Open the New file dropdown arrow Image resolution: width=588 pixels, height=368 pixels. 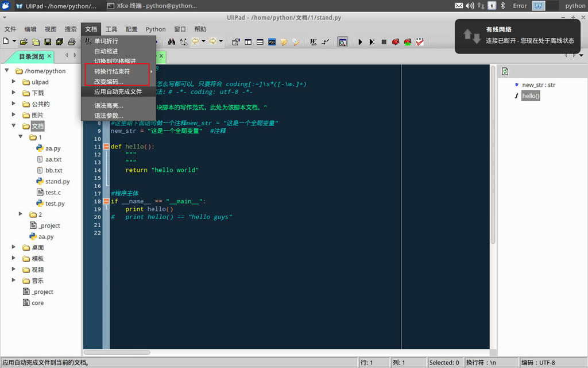14,42
